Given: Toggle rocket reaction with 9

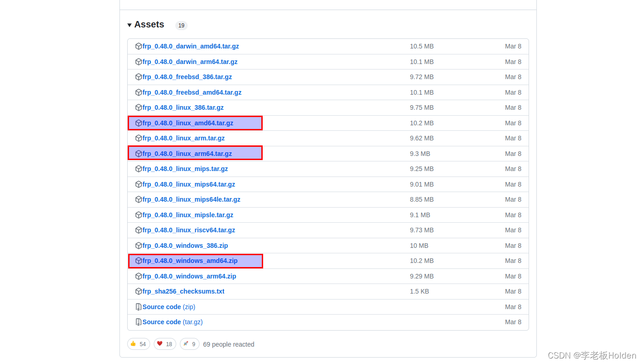Looking at the screenshot, I should [189, 344].
